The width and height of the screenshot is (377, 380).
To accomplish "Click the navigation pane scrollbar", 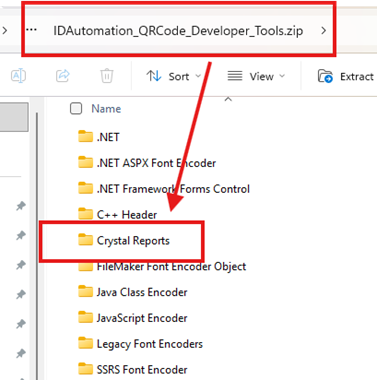I will pos(37,247).
